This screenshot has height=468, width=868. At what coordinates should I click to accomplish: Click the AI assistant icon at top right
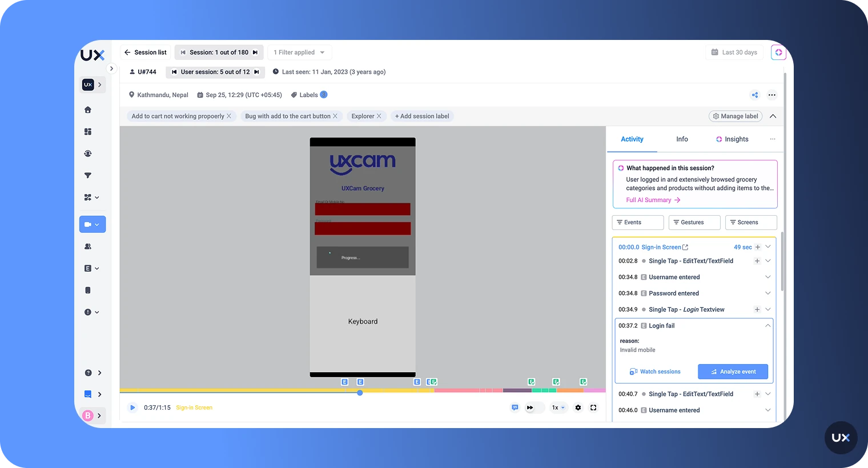tap(778, 53)
